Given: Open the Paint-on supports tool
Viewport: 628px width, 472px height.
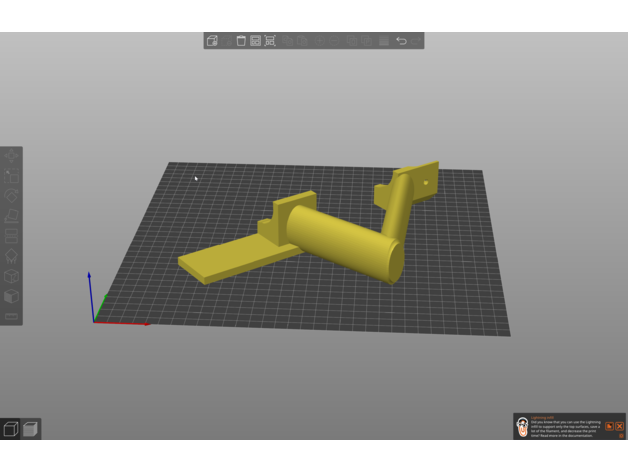Looking at the screenshot, I should [x=12, y=256].
